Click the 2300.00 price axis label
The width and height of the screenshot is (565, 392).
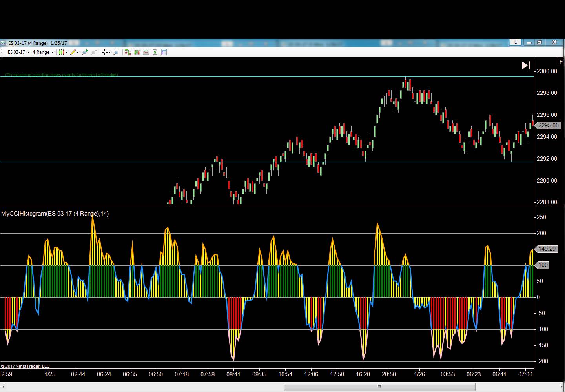click(x=547, y=71)
